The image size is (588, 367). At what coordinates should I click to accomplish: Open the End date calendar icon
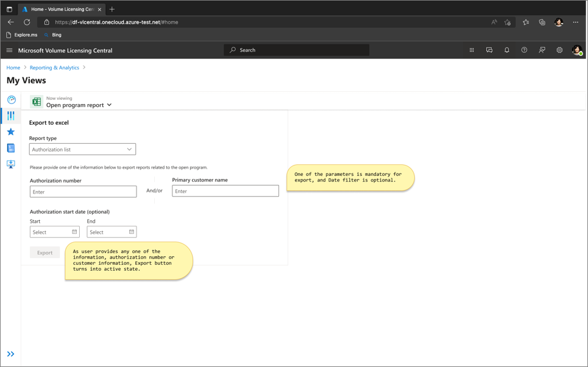[x=132, y=232]
